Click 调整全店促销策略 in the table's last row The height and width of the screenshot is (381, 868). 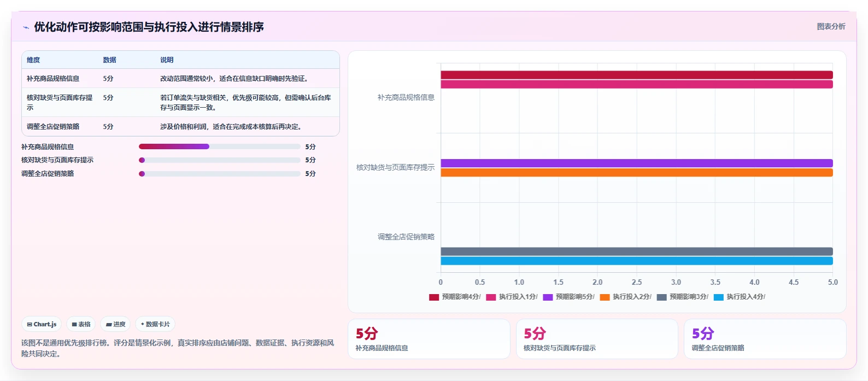[53, 126]
